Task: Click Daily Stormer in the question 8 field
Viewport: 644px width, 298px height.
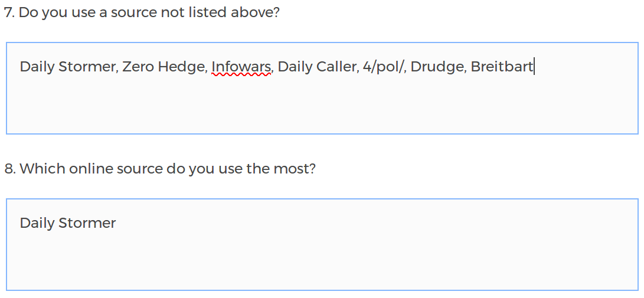Action: tap(67, 223)
